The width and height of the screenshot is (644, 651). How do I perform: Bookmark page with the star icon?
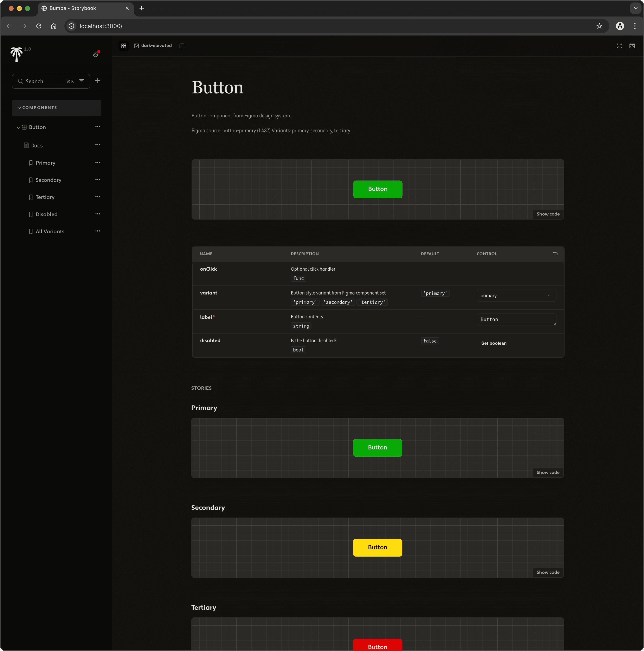click(x=599, y=26)
